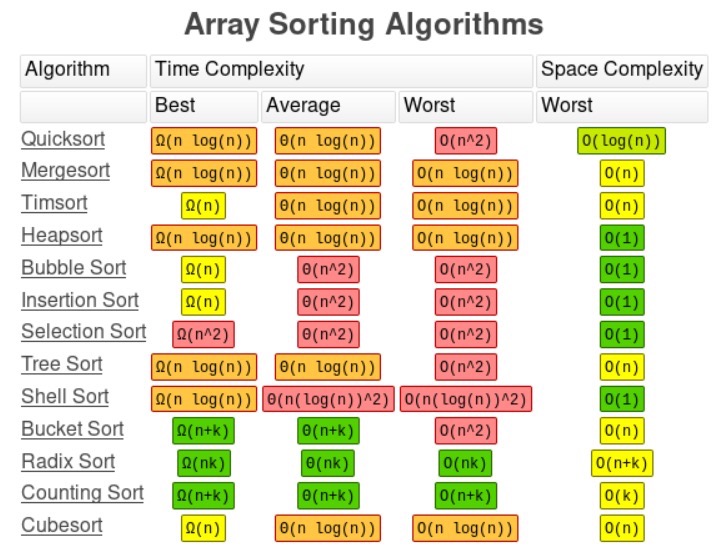Image resolution: width=726 pixels, height=557 pixels.
Task: Follow the Cubesort link
Action: [x=62, y=526]
